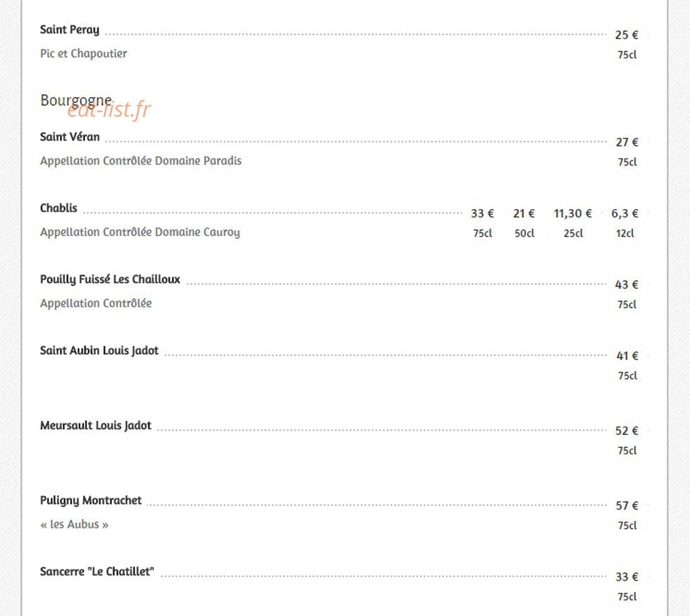Open the eat-list.fr watermark link
Viewport: 690px width, 616px height.
tap(109, 110)
